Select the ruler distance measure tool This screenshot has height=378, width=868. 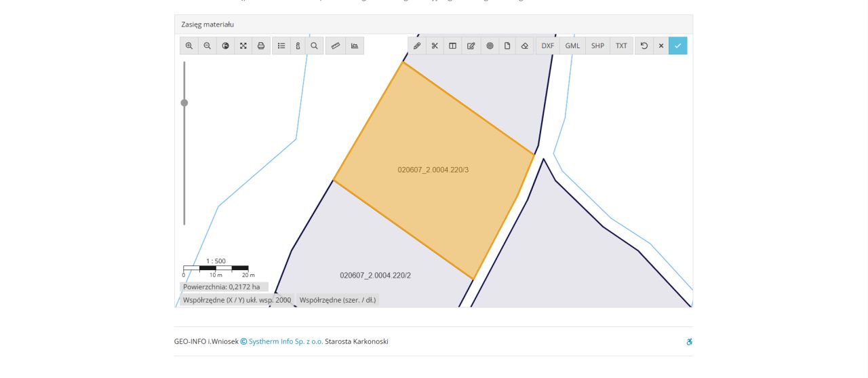(x=335, y=45)
